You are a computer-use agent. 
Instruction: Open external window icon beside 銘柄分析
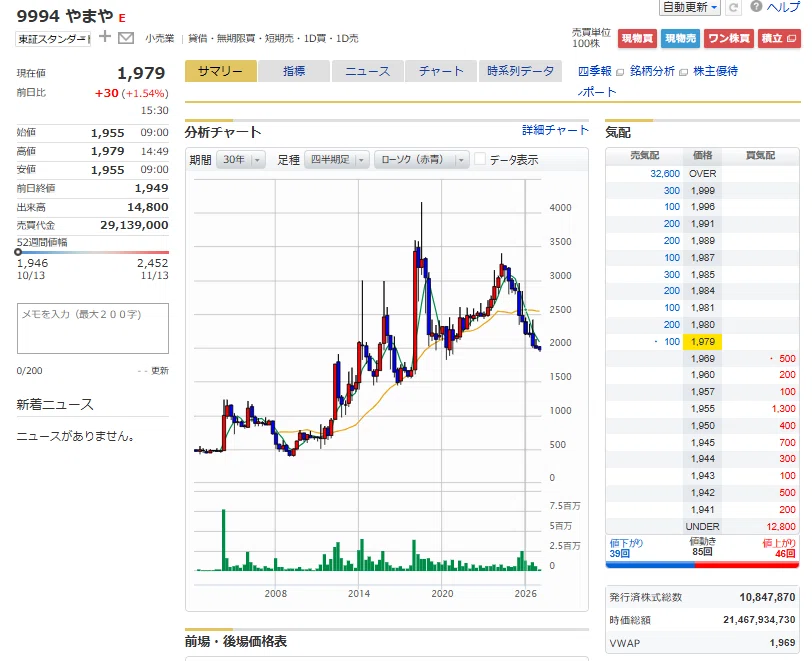tap(683, 73)
